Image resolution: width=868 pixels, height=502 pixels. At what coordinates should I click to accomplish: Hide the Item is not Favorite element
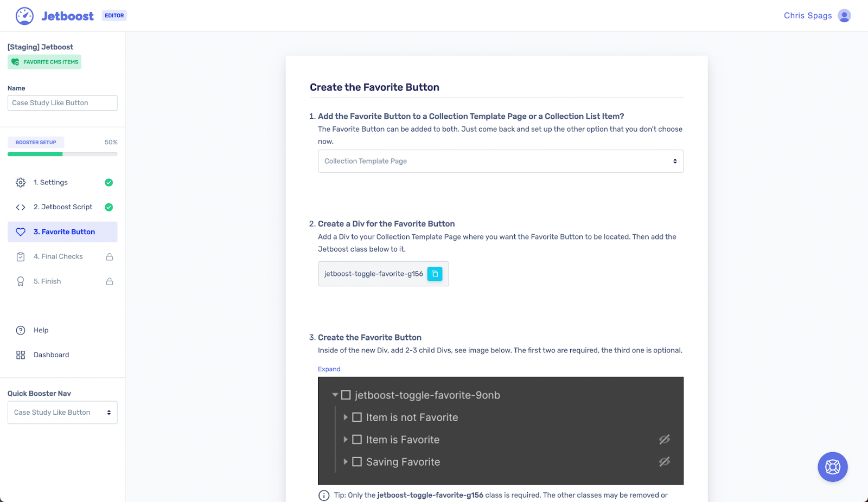click(x=665, y=417)
